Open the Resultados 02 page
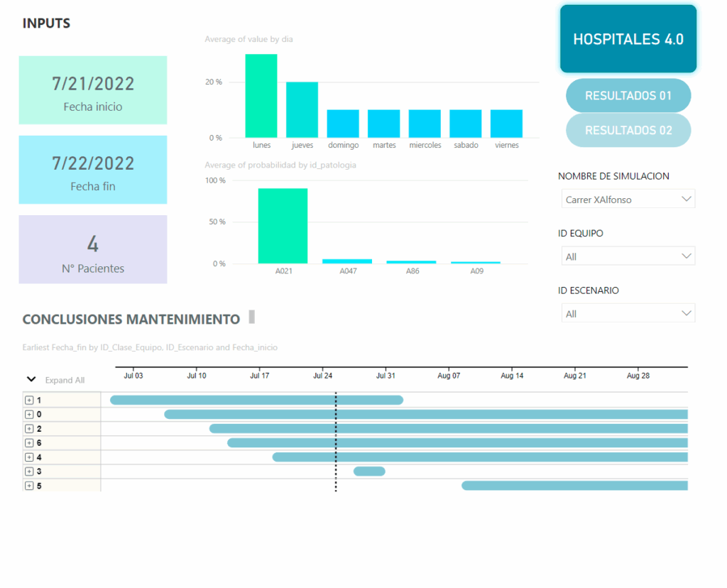This screenshot has height=588, width=727. pos(628,131)
